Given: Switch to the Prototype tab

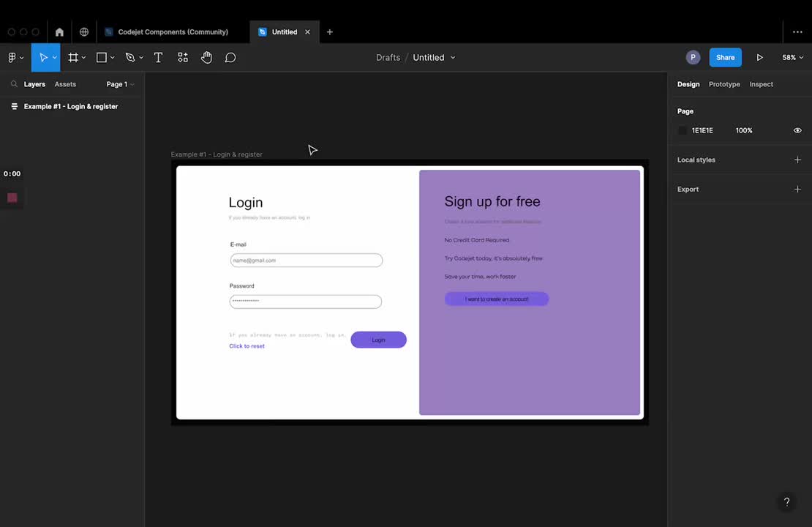Looking at the screenshot, I should pos(723,83).
